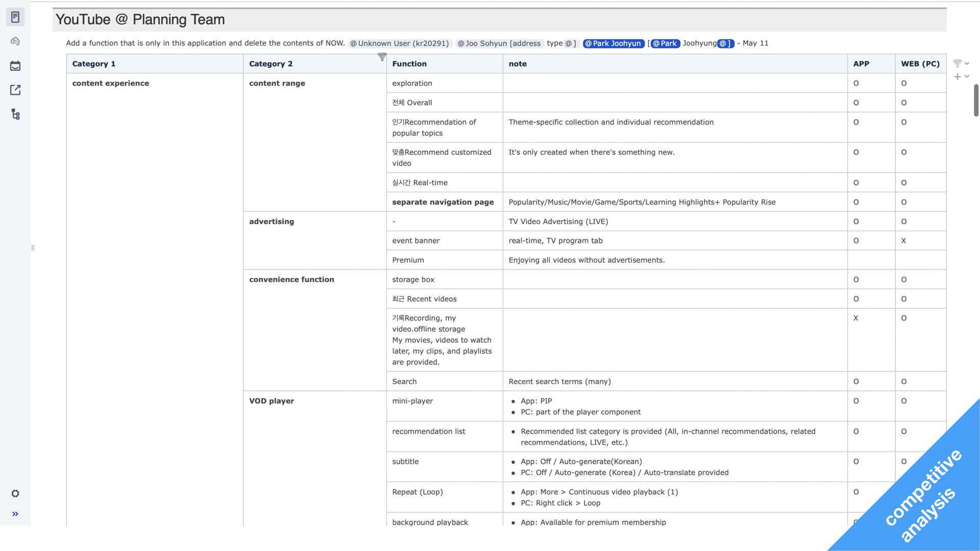Click the event banner cell
Screen dimensions: 980x551
coord(444,241)
